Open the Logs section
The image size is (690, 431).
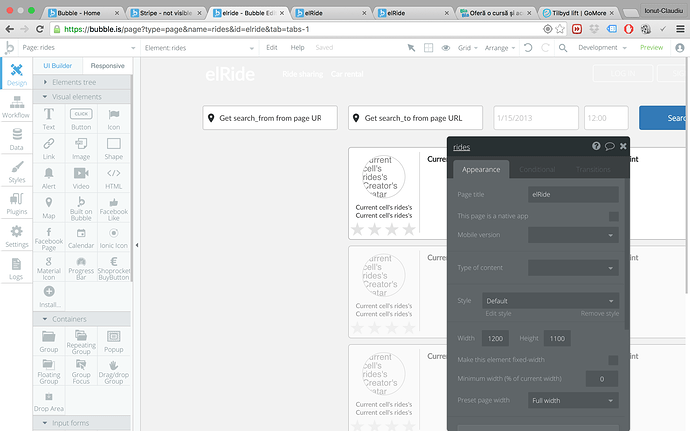(x=16, y=269)
